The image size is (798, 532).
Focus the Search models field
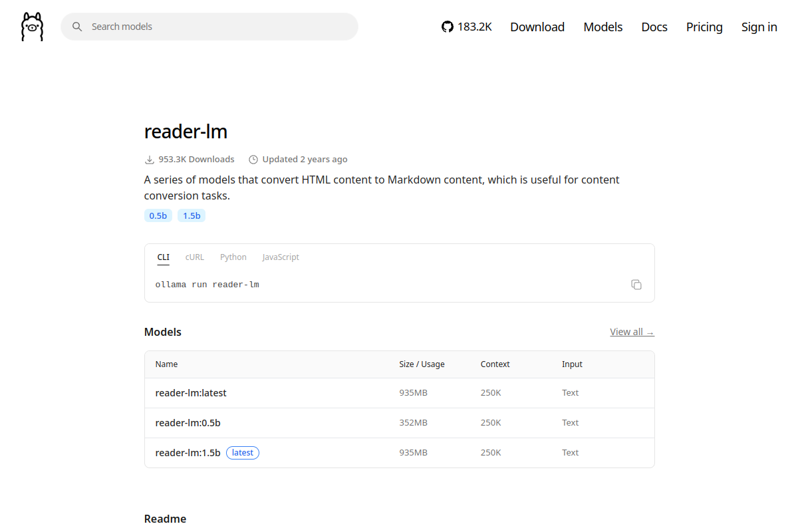click(209, 27)
